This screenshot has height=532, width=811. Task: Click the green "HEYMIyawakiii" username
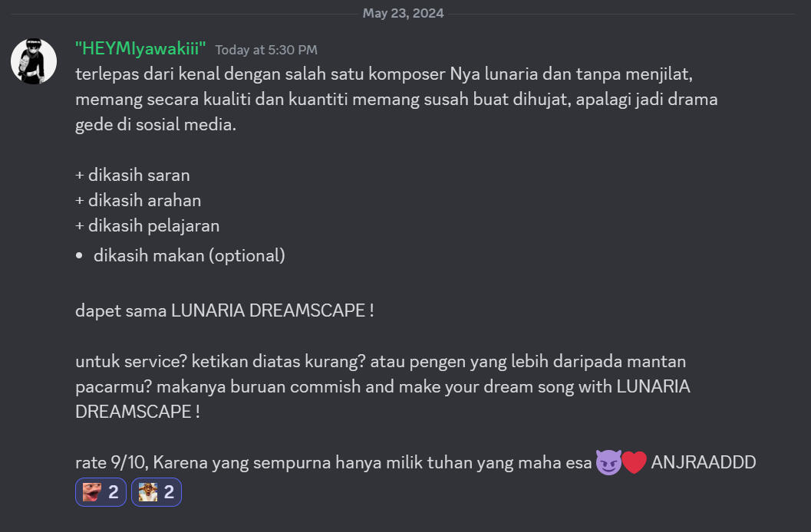[140, 48]
